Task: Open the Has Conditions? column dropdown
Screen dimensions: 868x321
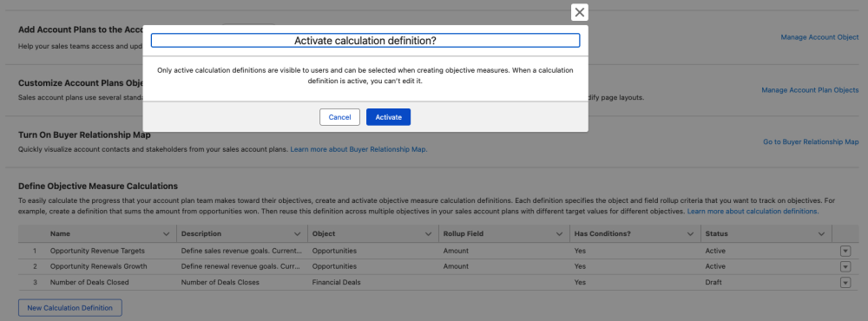Action: 690,234
